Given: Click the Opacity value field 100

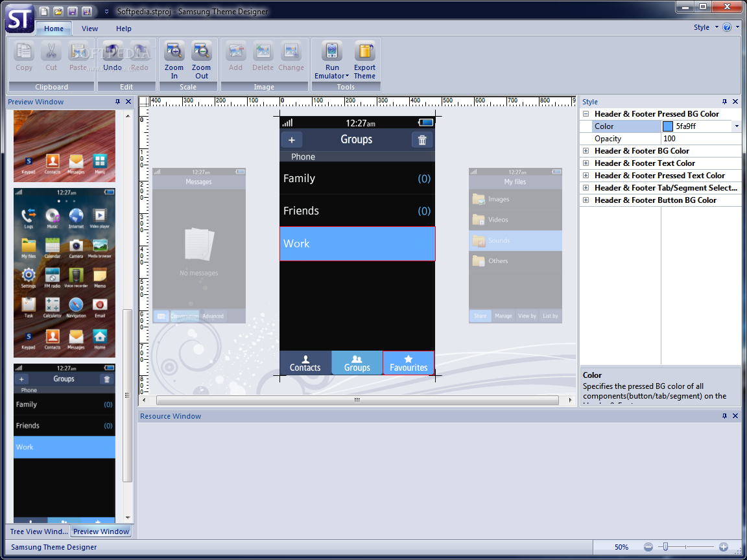Looking at the screenshot, I should pyautogui.click(x=701, y=139).
